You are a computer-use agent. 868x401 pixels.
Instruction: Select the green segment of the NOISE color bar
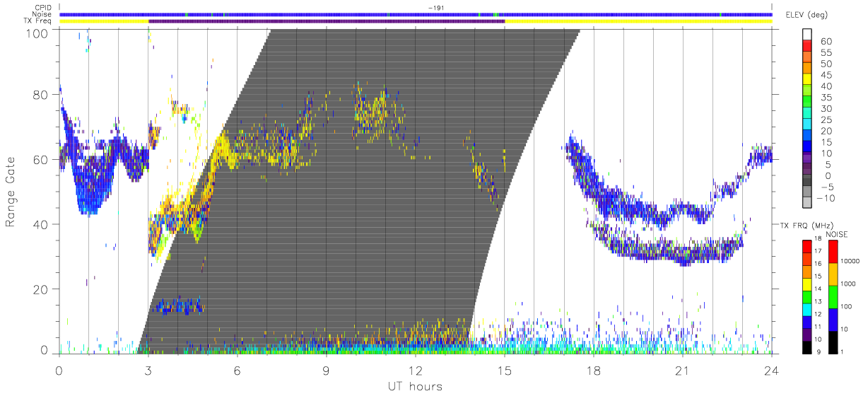click(x=833, y=297)
